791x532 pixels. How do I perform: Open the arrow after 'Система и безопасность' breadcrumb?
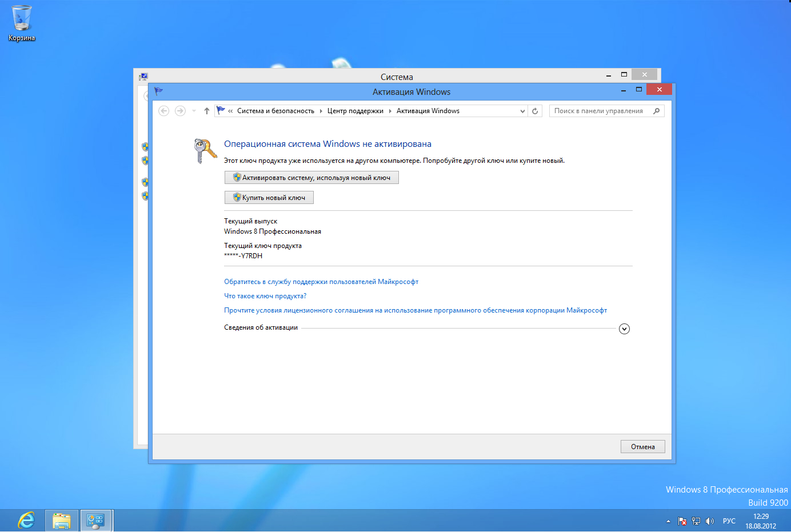(x=321, y=111)
